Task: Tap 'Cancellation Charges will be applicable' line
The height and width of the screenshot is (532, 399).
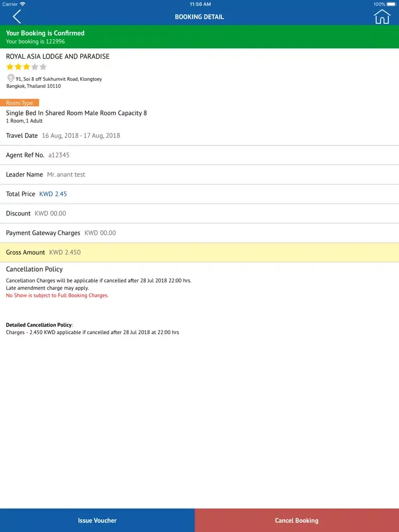Action: (x=99, y=280)
